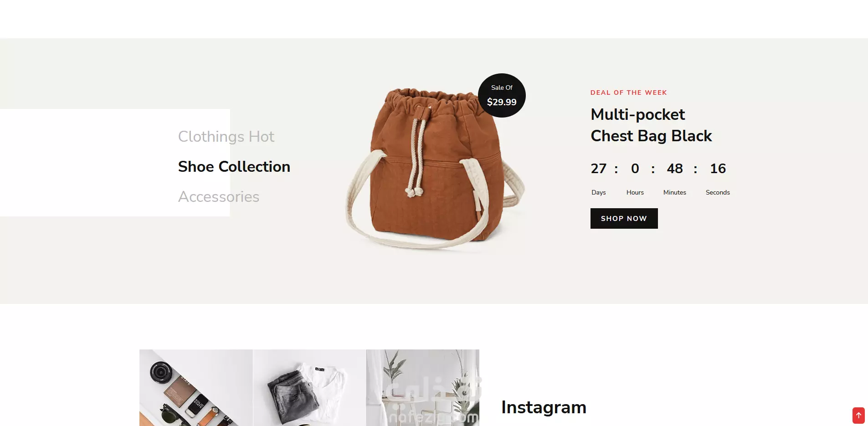Click the 48 minutes countdown number
868x426 pixels.
tap(675, 169)
